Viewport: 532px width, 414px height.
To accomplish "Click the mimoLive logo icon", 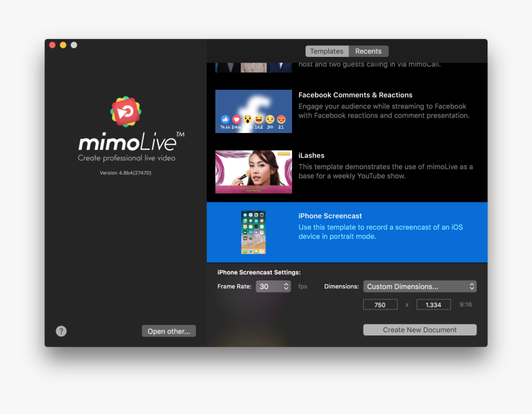I will click(x=126, y=112).
